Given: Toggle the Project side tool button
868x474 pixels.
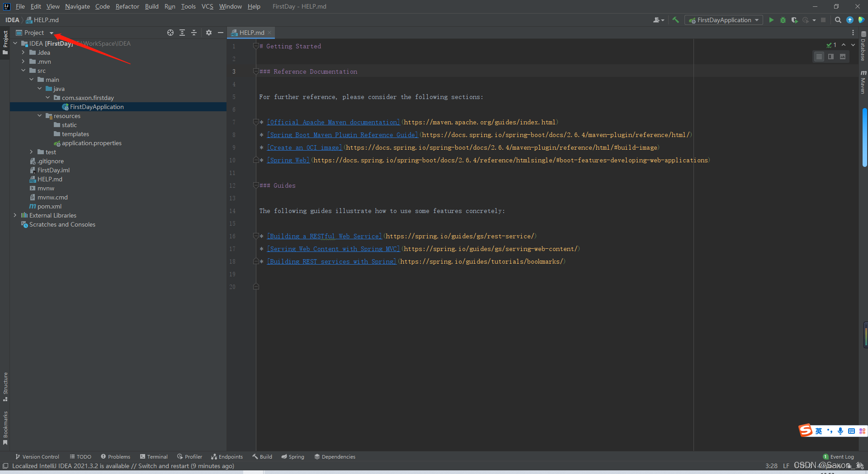Looking at the screenshot, I should pyautogui.click(x=5, y=43).
